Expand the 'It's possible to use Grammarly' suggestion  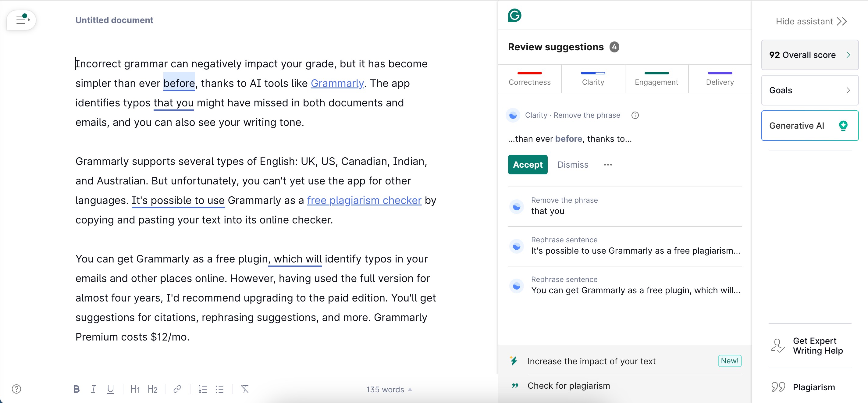624,247
